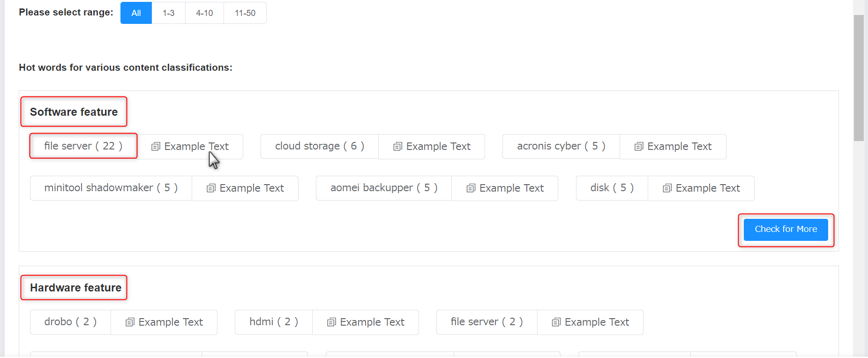
Task: Click the file server ( 22 ) hot word
Action: tap(83, 146)
